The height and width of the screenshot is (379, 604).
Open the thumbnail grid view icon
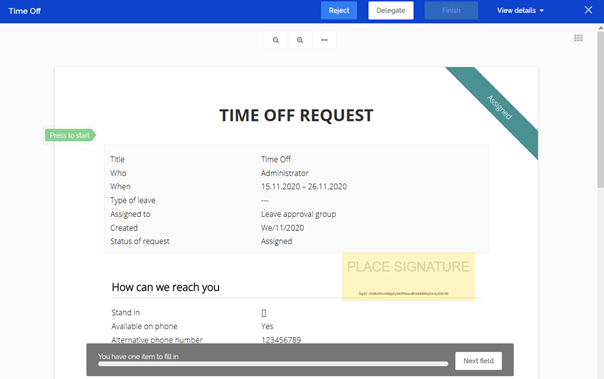pyautogui.click(x=578, y=38)
